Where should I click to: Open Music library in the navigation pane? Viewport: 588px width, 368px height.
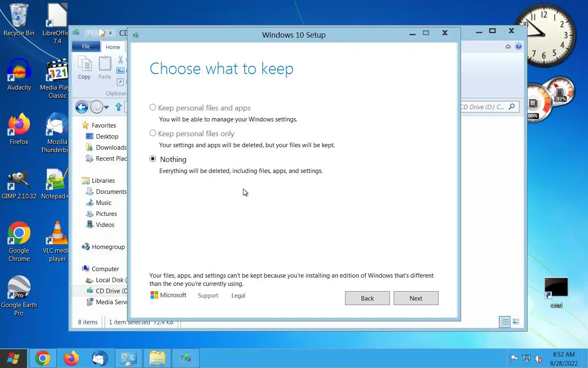(99, 202)
